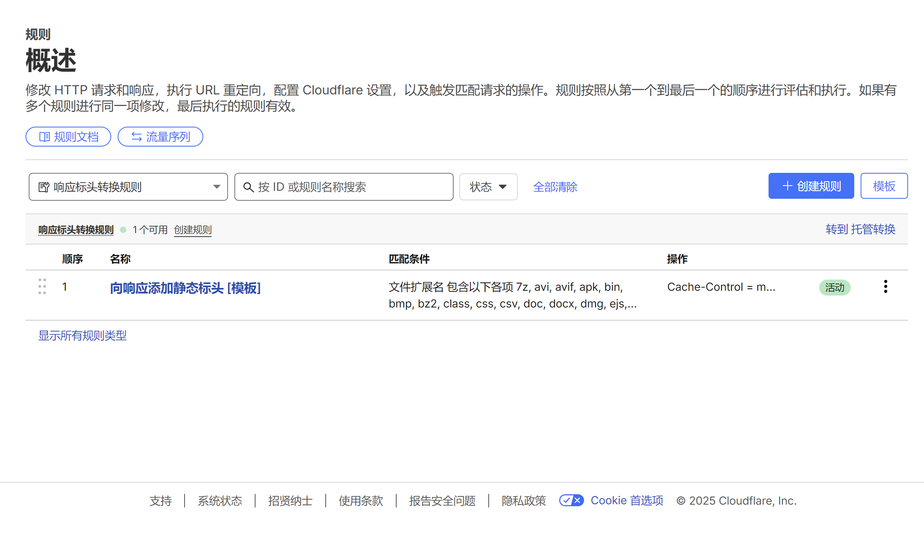Click the 模板 button
The height and width of the screenshot is (560, 924).
(x=884, y=186)
